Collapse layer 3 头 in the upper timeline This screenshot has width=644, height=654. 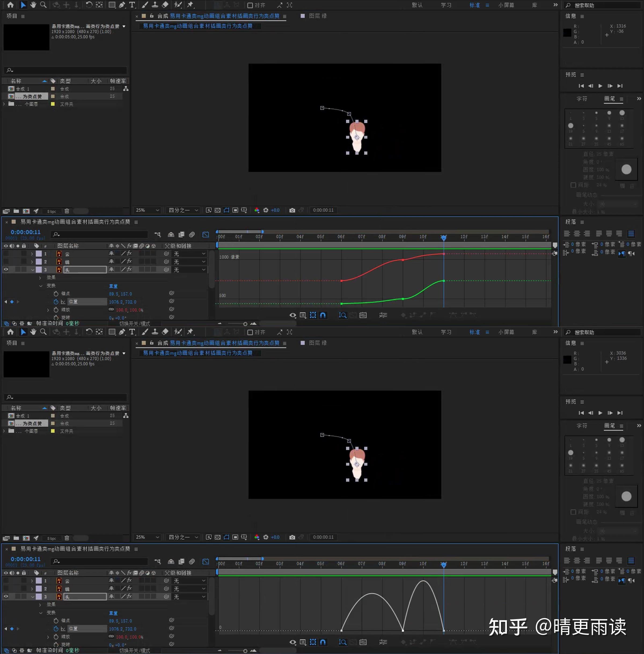(32, 270)
